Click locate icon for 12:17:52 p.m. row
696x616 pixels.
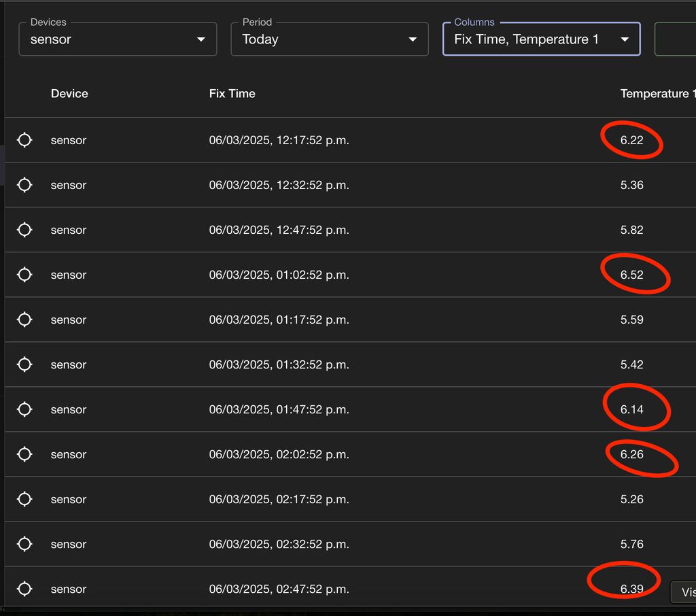(x=24, y=140)
